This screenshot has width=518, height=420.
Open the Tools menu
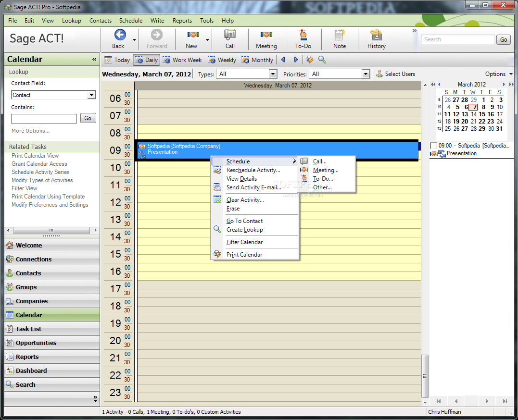coord(207,21)
